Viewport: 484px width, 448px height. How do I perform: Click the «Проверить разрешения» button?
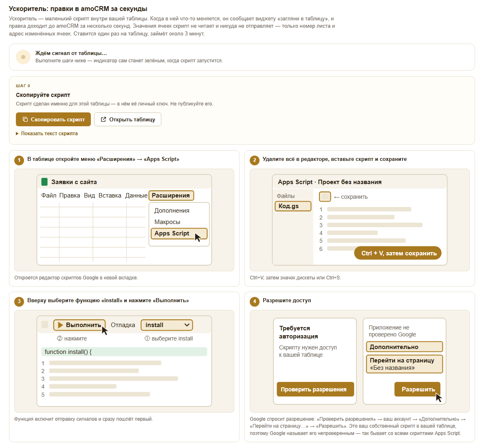315,389
